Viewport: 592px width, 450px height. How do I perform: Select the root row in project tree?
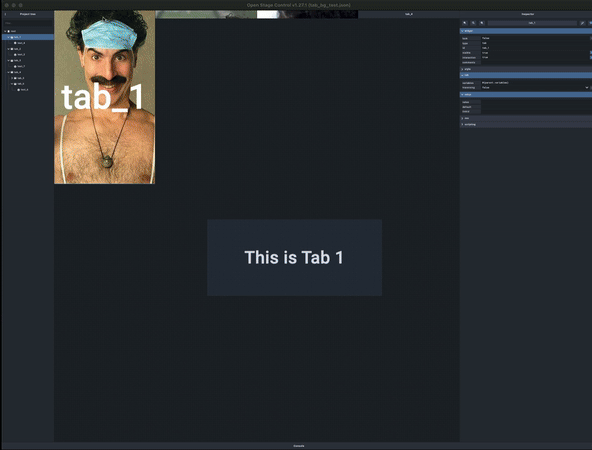pos(28,31)
